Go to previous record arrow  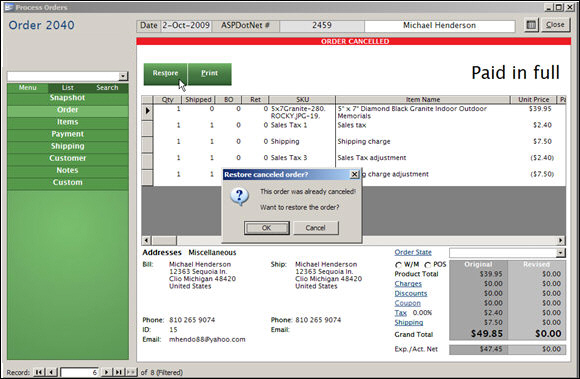click(52, 372)
